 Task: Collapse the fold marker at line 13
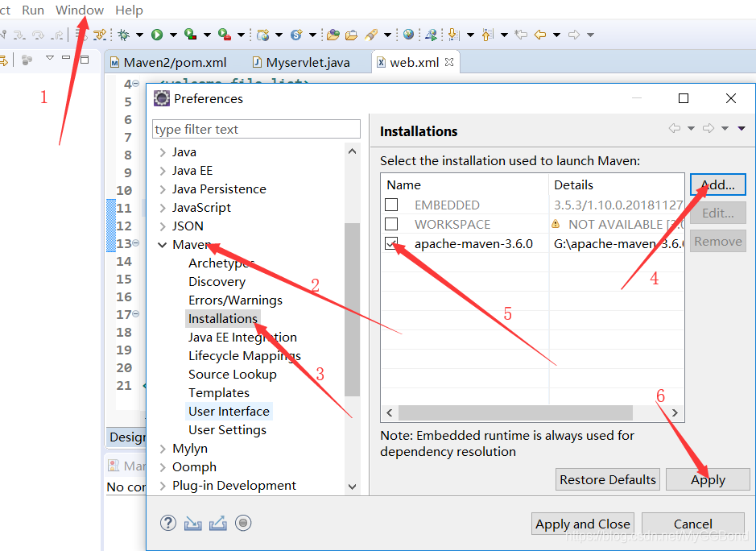136,242
